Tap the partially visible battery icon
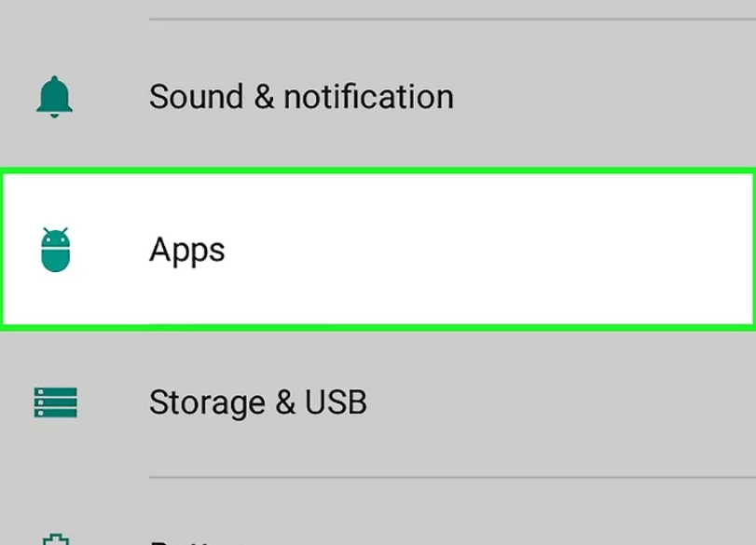The image size is (756, 545). pyautogui.click(x=56, y=539)
